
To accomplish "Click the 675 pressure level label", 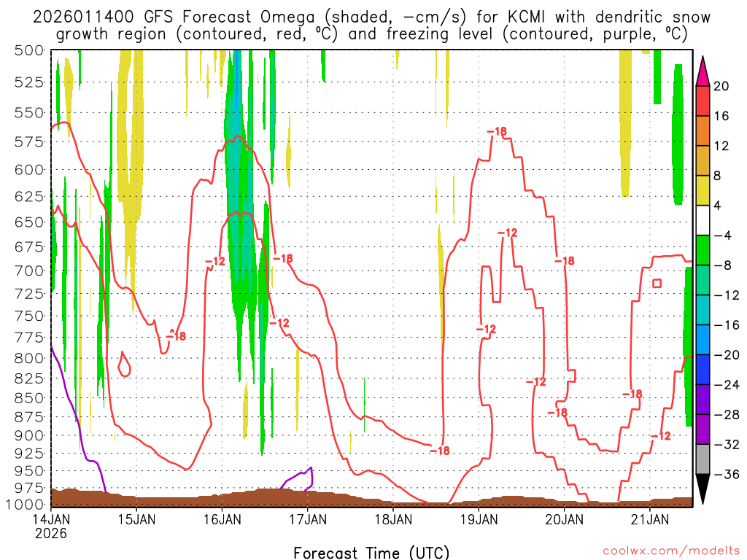I will [29, 246].
